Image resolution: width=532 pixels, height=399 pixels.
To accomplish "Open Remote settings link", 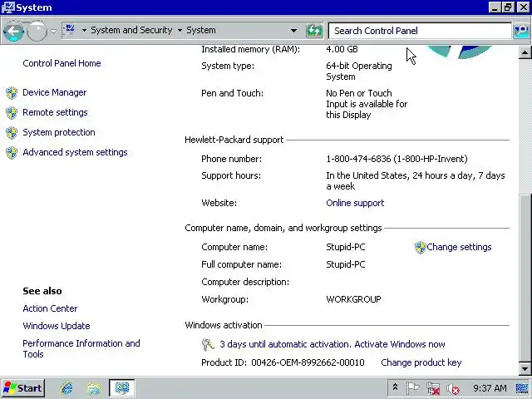I will (55, 113).
